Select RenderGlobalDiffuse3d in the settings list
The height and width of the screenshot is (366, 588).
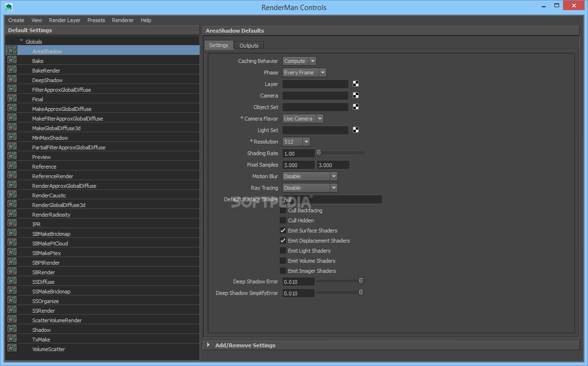(x=103, y=204)
